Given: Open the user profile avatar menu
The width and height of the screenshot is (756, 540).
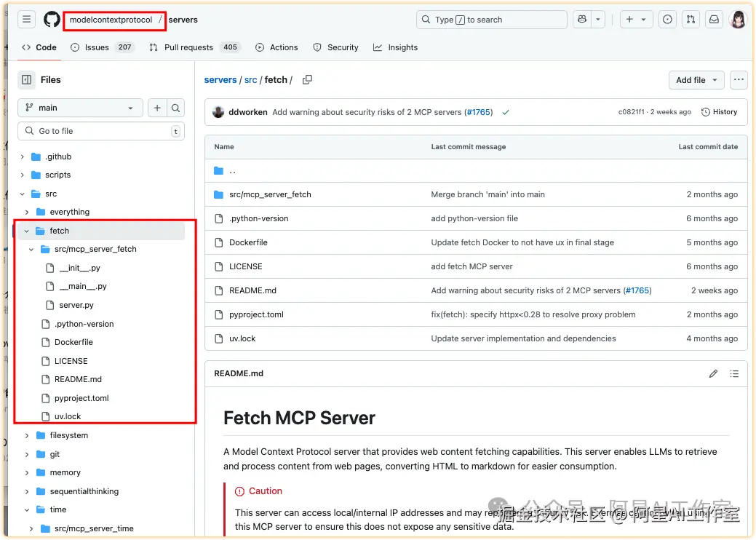Looking at the screenshot, I should tap(738, 19).
